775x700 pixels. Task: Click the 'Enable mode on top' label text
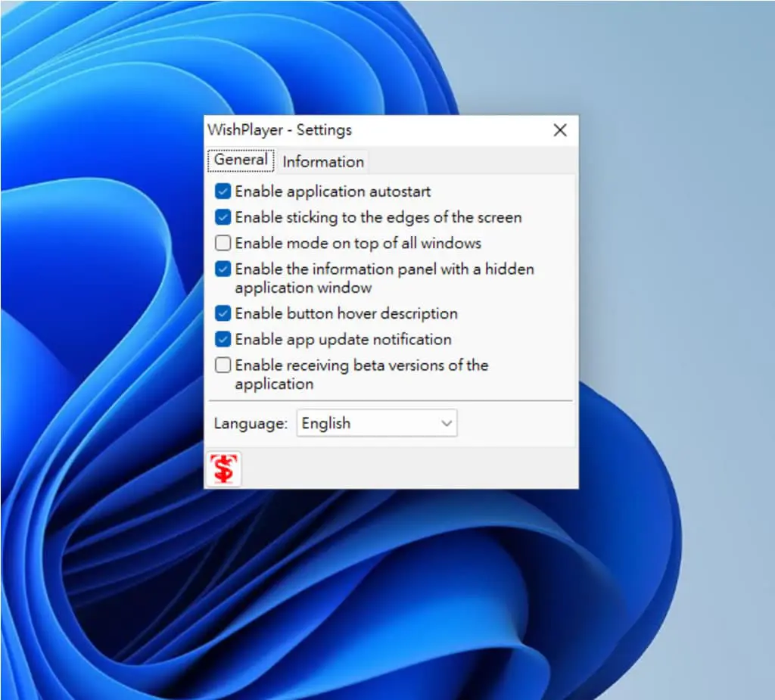(358, 243)
